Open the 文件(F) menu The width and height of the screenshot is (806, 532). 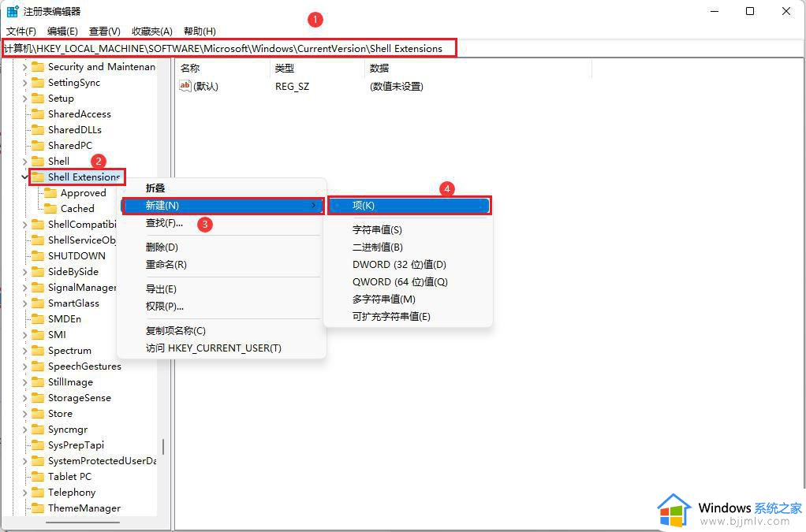(x=21, y=32)
